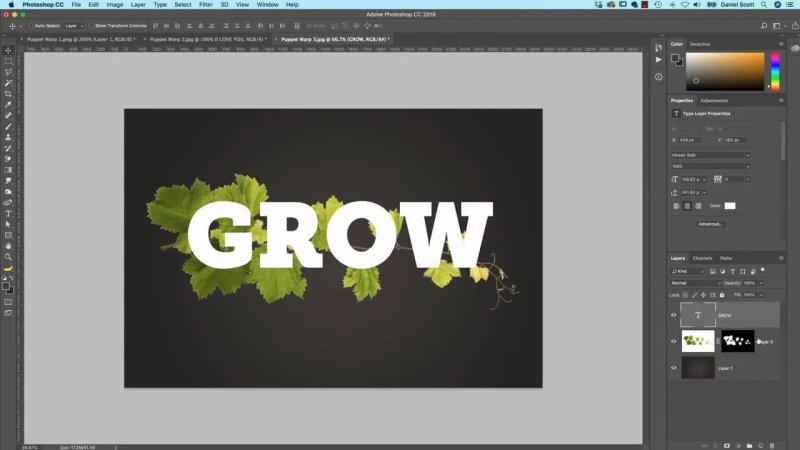800x450 pixels.
Task: Switch to the Adjustments tab
Action: tap(714, 101)
